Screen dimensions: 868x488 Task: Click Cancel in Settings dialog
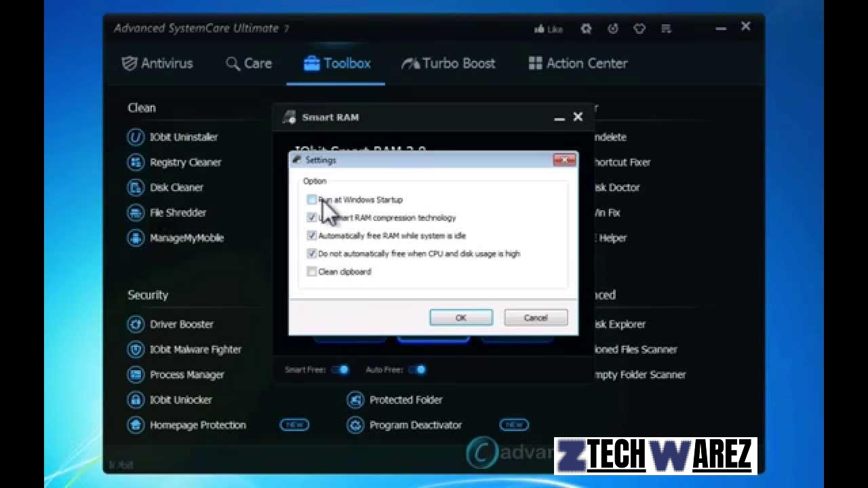[x=536, y=317]
